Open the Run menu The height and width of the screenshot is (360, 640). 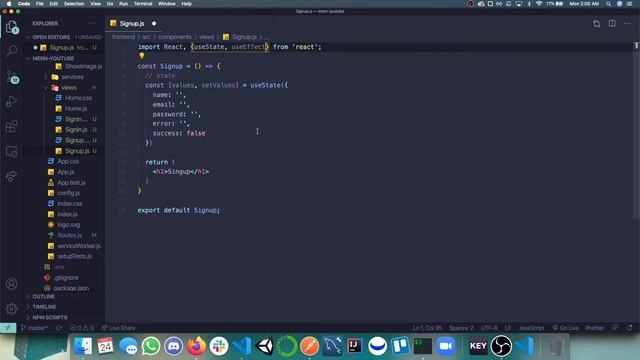coord(123,4)
